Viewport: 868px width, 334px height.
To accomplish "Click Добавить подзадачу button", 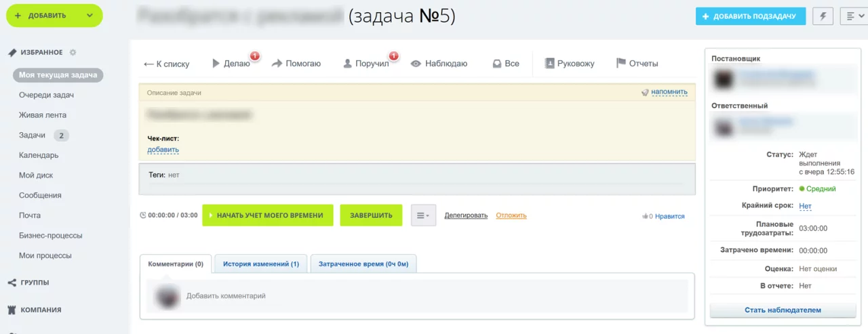I will pyautogui.click(x=750, y=16).
